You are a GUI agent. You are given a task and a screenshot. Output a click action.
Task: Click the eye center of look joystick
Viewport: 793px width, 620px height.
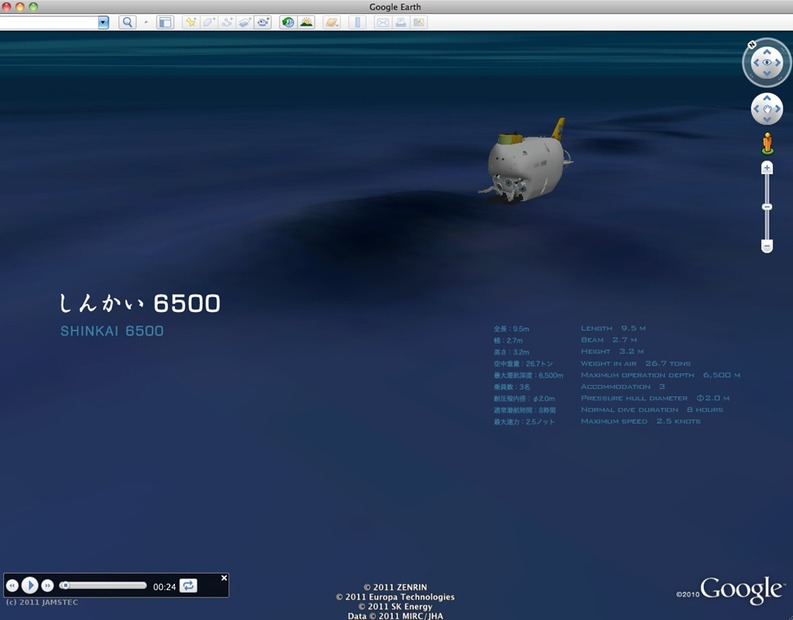click(x=767, y=63)
